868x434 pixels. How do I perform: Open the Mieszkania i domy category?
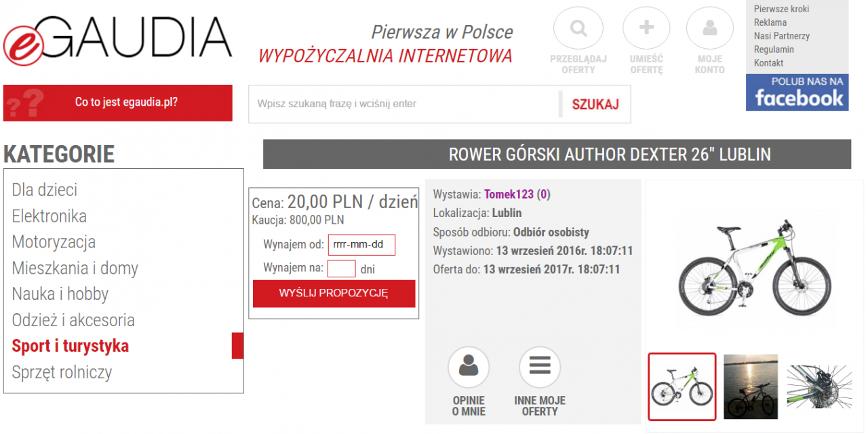point(75,268)
